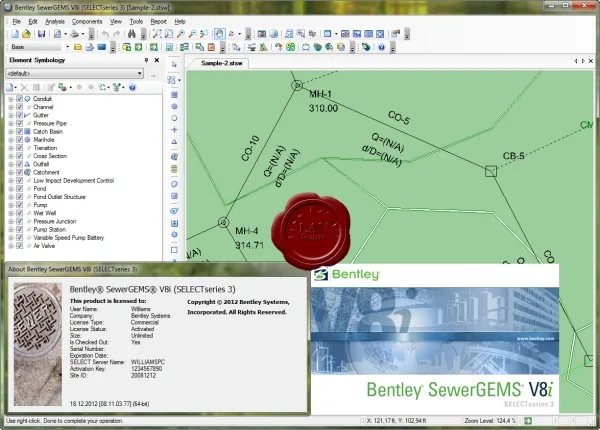This screenshot has height=430, width=600.
Task: Disable the Catchment checkbox
Action: tap(20, 172)
